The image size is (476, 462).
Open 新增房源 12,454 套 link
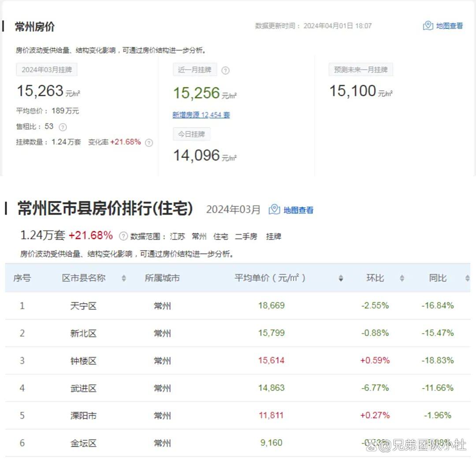point(201,115)
